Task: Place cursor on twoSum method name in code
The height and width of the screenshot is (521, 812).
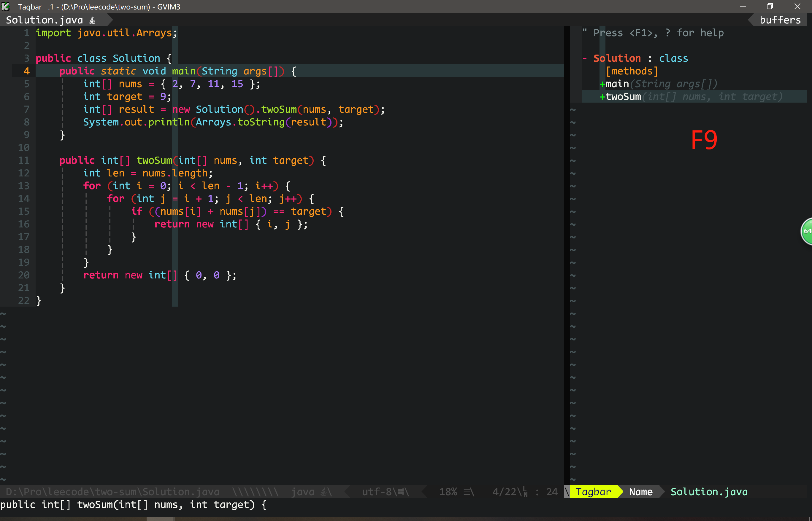Action: (x=154, y=160)
